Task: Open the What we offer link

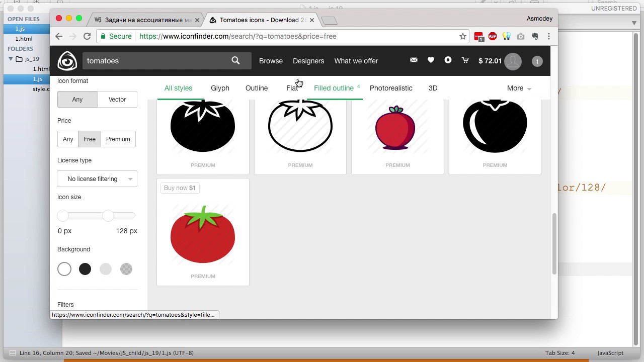Action: [356, 61]
